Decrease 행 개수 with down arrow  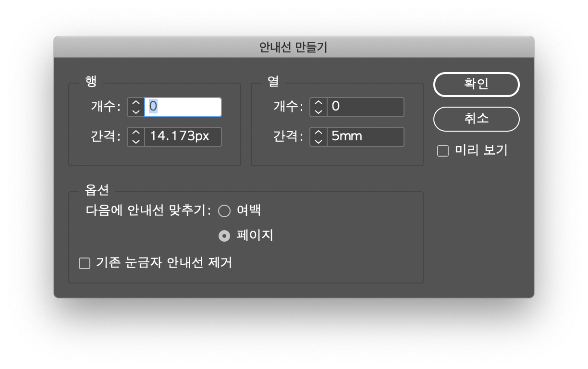click(x=136, y=111)
